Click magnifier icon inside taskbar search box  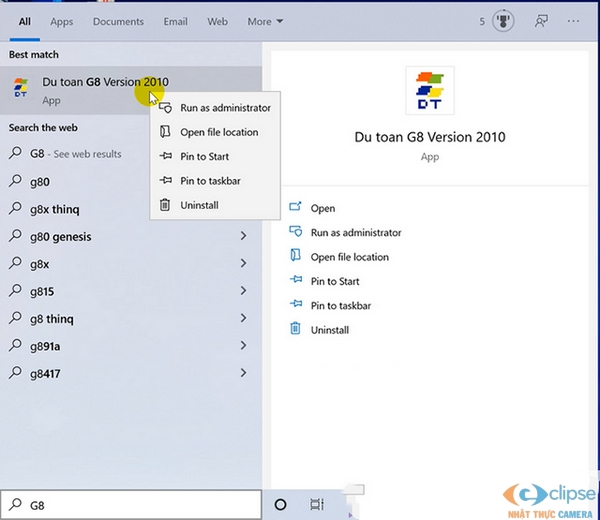click(x=15, y=504)
